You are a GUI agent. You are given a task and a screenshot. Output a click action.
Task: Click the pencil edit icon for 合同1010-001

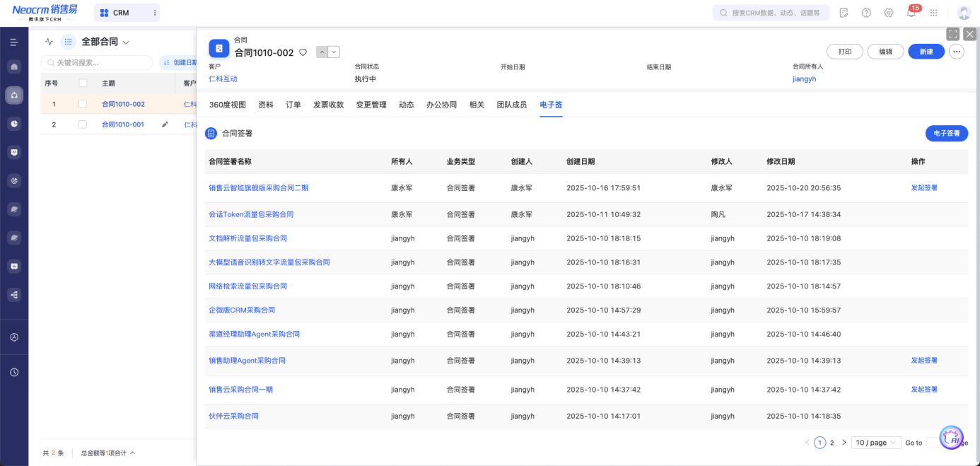pos(165,124)
